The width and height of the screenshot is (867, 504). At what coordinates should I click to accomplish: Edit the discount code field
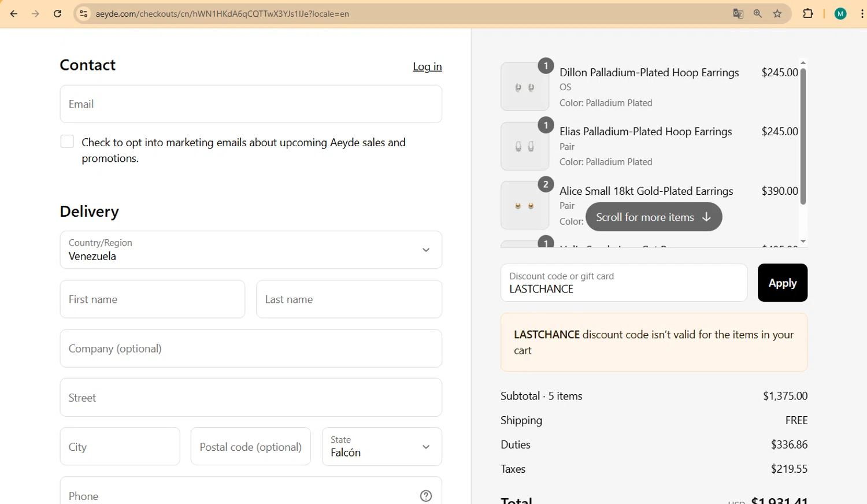coord(624,283)
